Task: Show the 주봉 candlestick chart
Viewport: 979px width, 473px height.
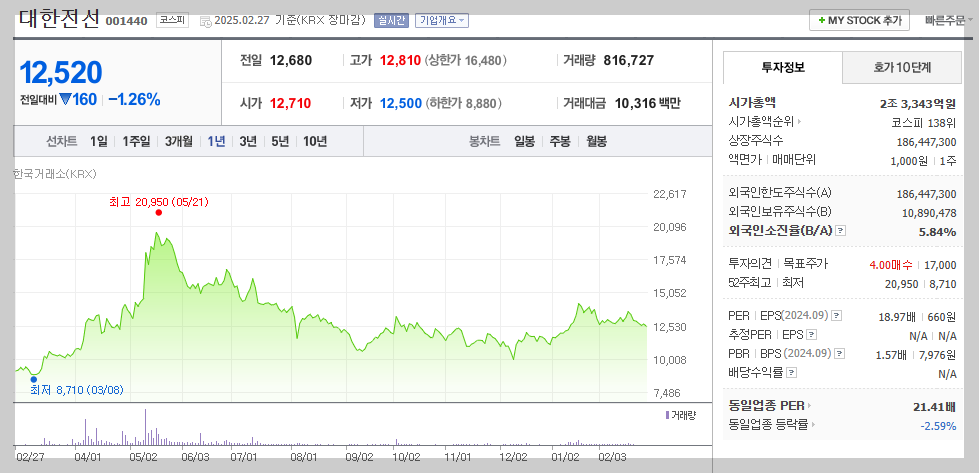Action: tap(559, 141)
